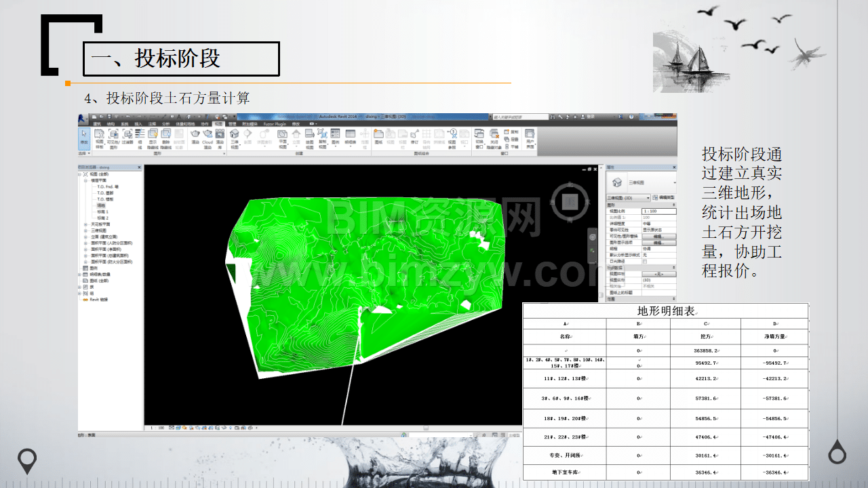Expand 天花板平面 node in project browser
868x488 pixels.
85,224
